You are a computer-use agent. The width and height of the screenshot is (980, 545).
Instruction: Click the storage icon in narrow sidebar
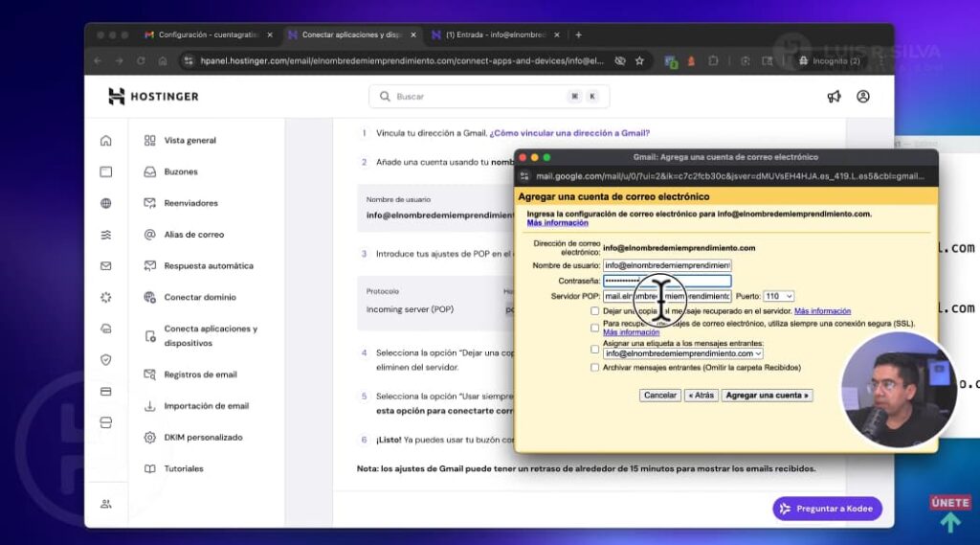coord(105,423)
